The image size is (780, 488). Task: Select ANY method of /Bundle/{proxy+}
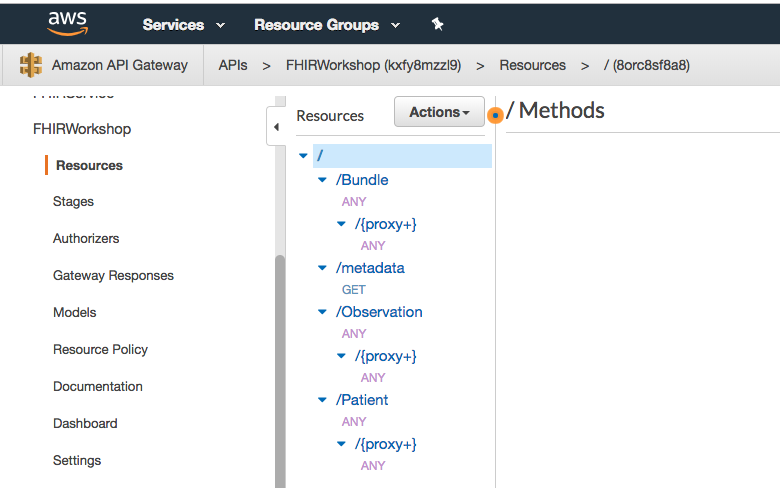(x=373, y=246)
